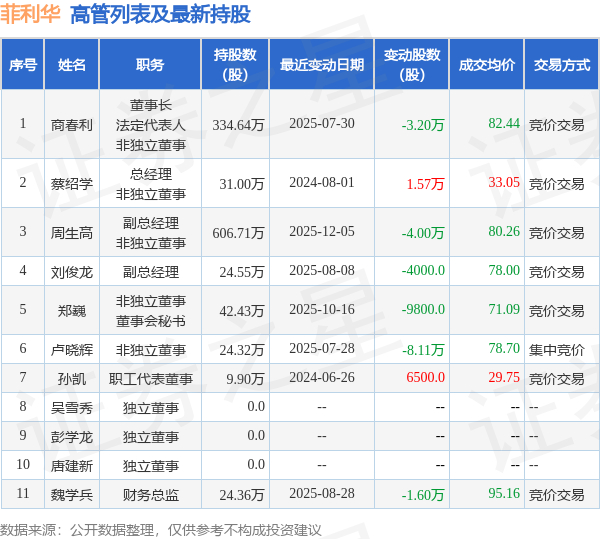Click the 最近变动日期 column header

coord(321,64)
